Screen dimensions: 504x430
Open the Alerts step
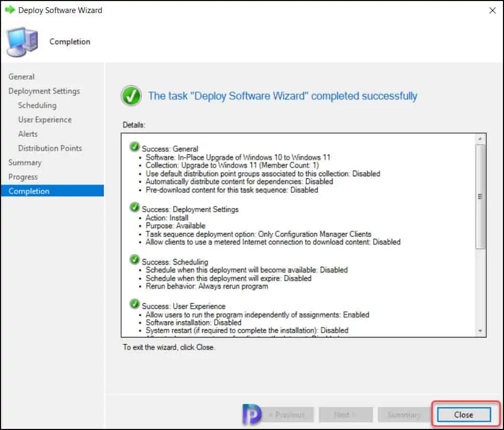pyautogui.click(x=28, y=134)
